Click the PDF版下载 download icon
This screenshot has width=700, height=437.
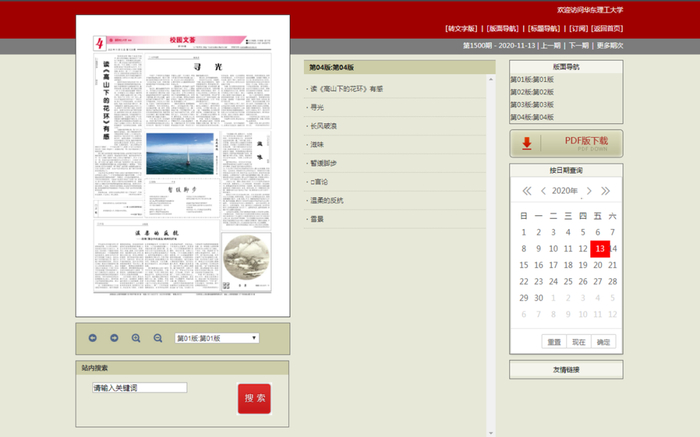[x=527, y=143]
